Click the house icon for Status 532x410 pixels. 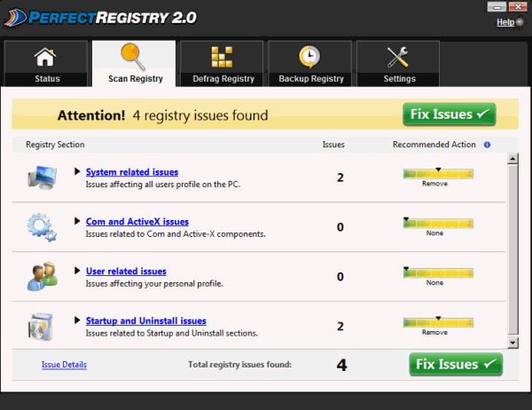pos(45,57)
